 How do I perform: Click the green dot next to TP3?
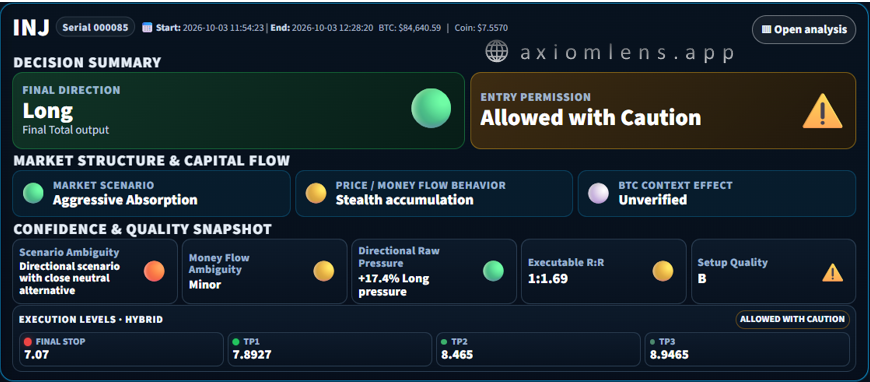coord(653,342)
